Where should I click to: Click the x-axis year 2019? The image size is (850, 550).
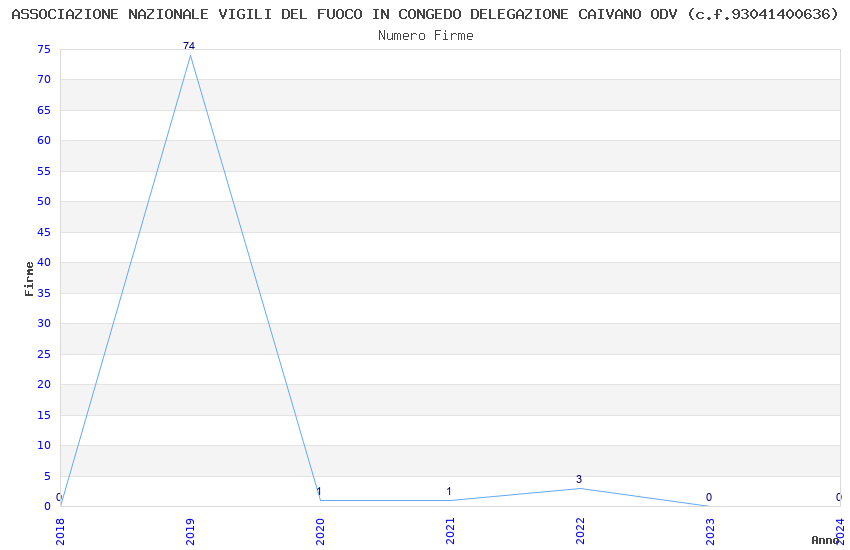190,531
